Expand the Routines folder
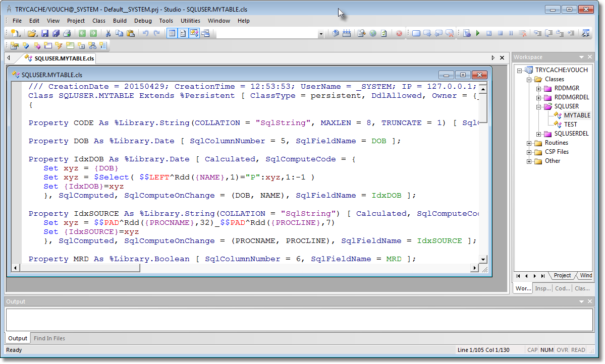Screen dimensions: 605x364 coord(529,143)
